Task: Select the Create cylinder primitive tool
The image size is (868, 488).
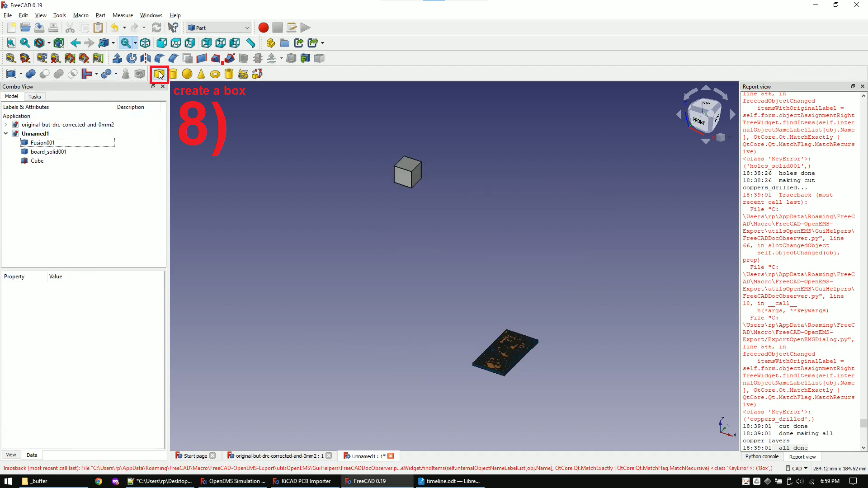Action: point(173,74)
